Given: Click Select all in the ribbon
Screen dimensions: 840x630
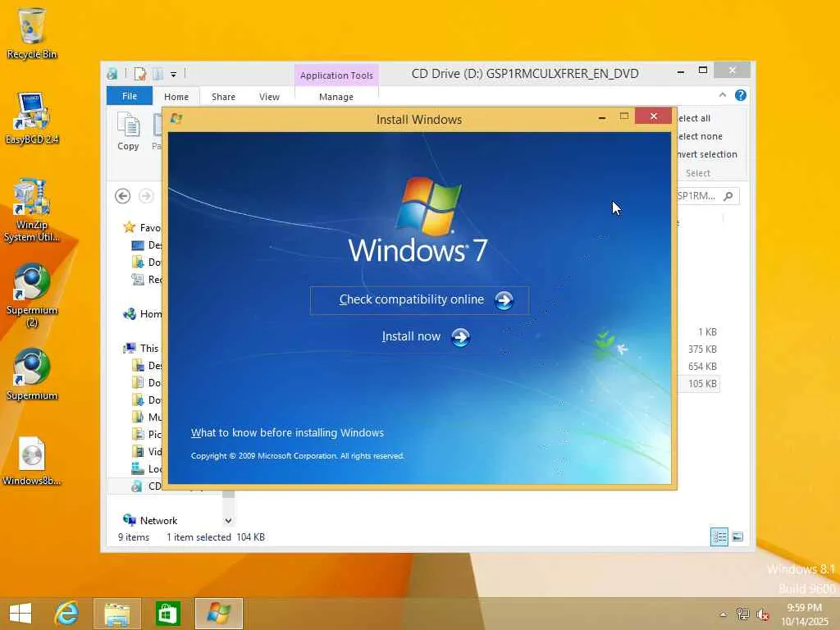Looking at the screenshot, I should 694,118.
